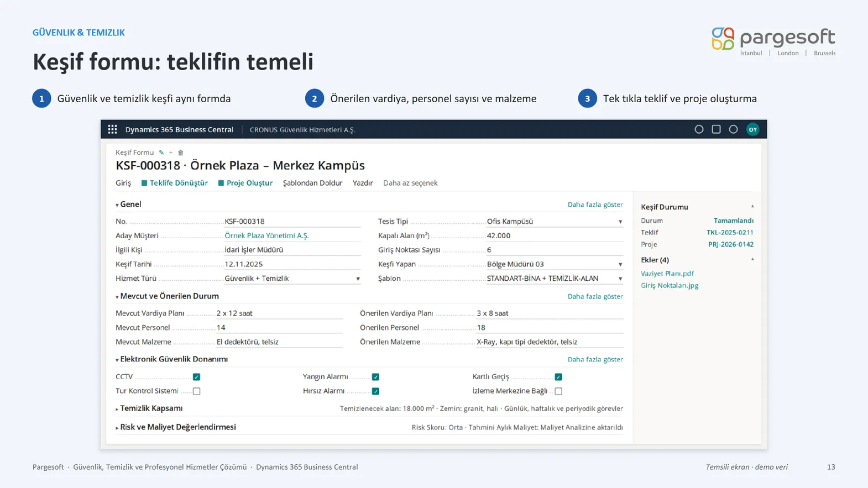
Task: Click Teklife Dönüştür button
Action: (175, 183)
